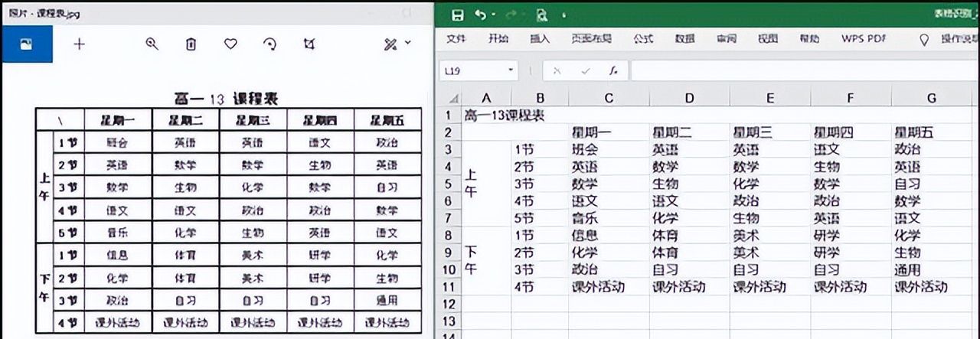980x339 pixels.
Task: Open the 数据 ribbon tab
Action: [x=684, y=38]
